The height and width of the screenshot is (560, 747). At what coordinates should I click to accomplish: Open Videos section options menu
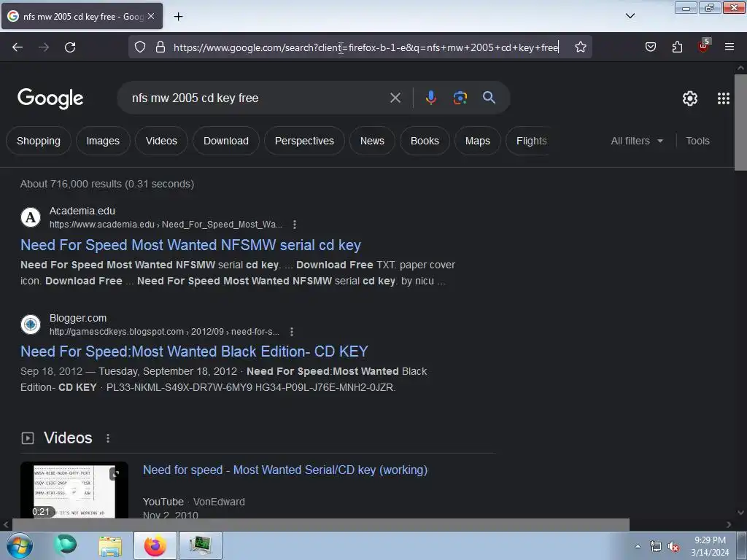(x=108, y=438)
